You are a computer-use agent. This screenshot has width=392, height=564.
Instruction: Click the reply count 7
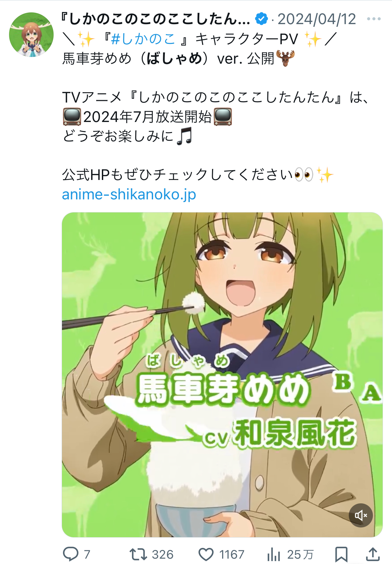[87, 554]
